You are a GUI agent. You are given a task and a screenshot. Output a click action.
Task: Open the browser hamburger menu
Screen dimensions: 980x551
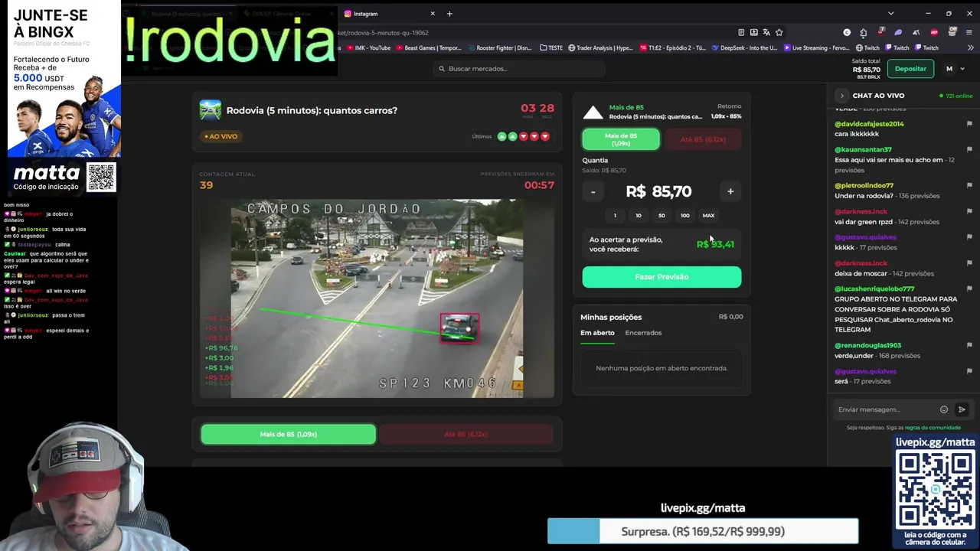(x=969, y=33)
